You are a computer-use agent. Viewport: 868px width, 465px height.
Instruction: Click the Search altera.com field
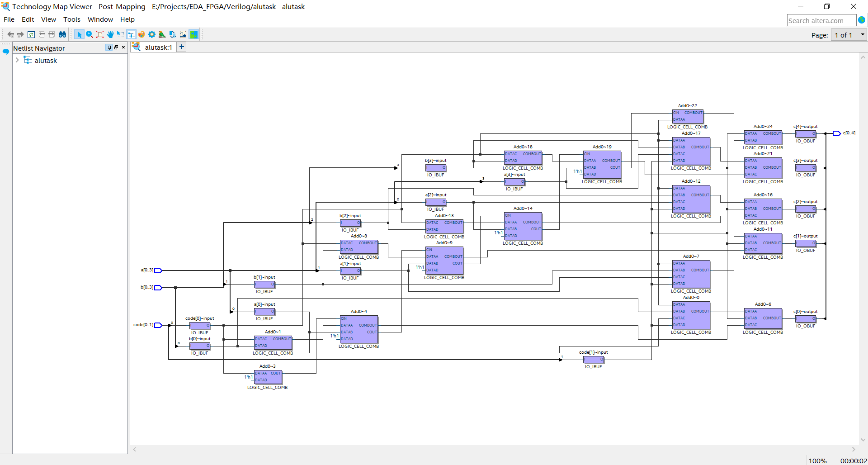821,20
